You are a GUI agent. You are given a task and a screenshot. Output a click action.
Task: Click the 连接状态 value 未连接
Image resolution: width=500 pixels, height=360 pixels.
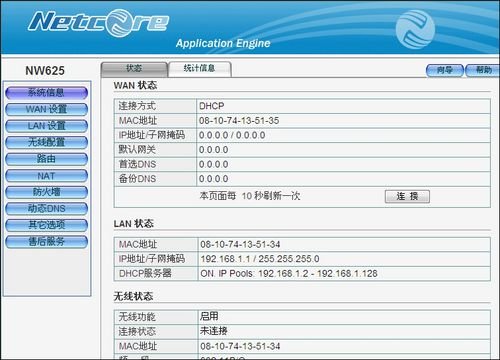[x=214, y=331]
